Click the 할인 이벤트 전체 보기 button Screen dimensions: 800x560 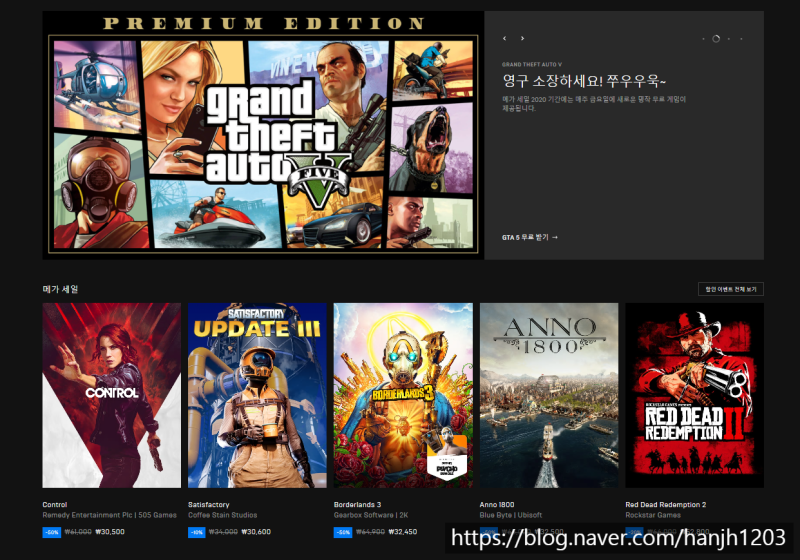click(731, 289)
